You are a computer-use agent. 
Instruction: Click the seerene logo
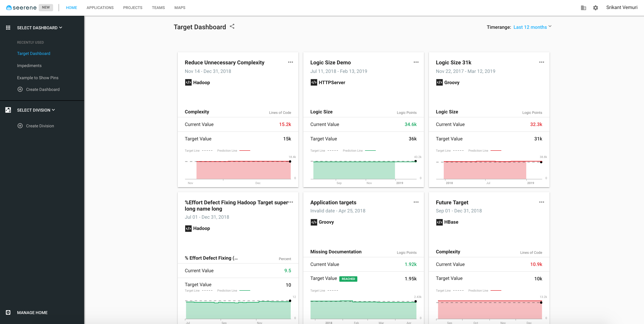click(x=21, y=8)
